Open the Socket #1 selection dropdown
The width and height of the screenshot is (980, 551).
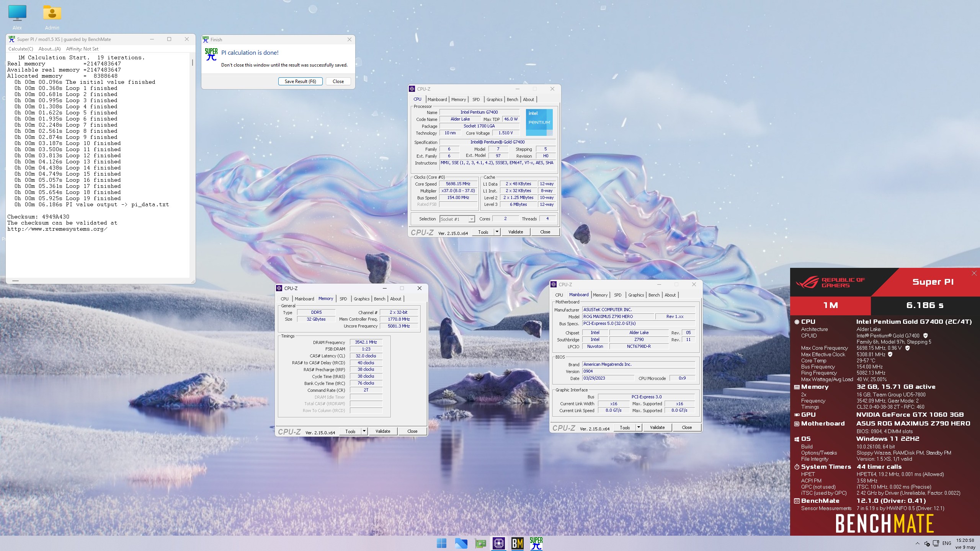pyautogui.click(x=457, y=219)
